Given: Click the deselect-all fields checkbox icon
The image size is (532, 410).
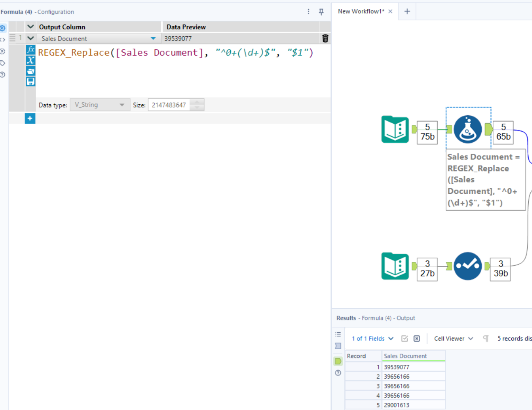Looking at the screenshot, I should click(416, 338).
